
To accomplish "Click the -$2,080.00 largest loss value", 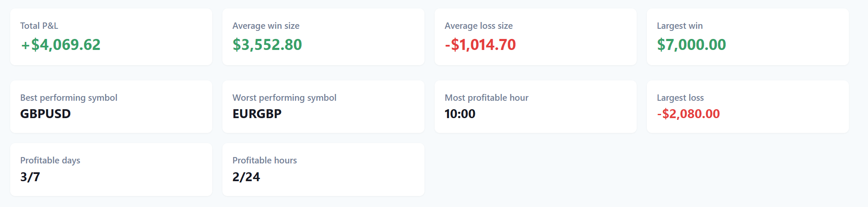I will click(688, 114).
